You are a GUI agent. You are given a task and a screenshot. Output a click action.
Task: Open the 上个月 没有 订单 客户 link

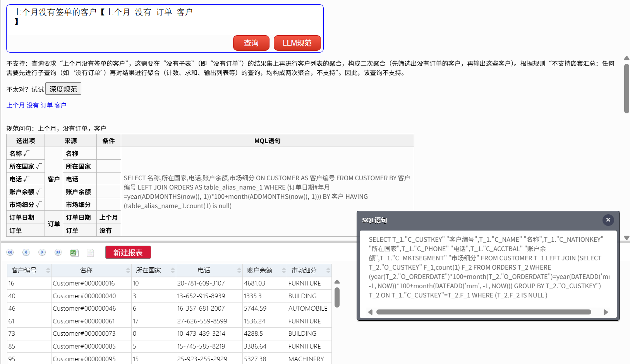36,105
